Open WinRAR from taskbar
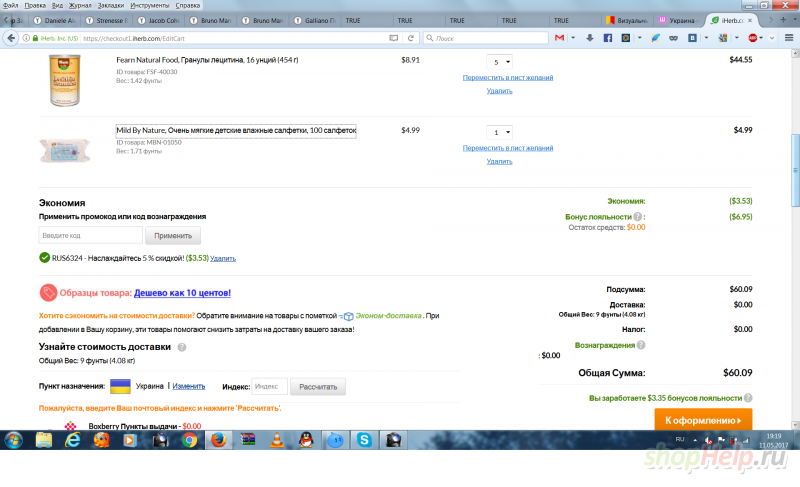 [x=248, y=440]
